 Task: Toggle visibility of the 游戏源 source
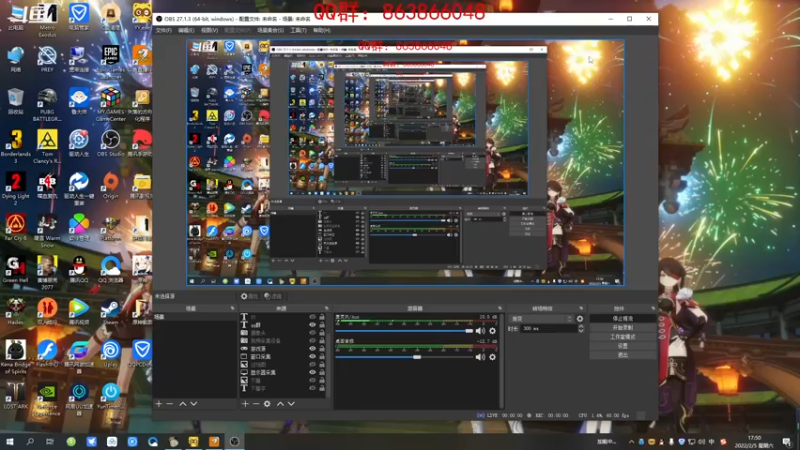click(x=312, y=348)
